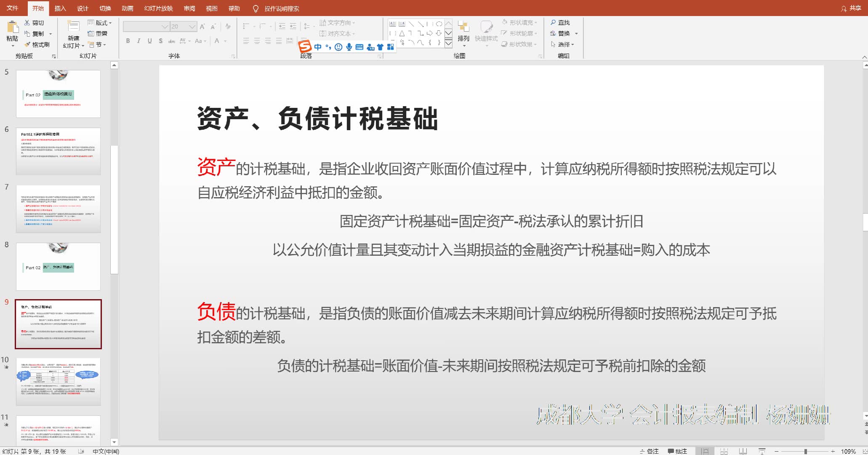Click the zoom slider handle in the status bar
Image resolution: width=868 pixels, height=455 pixels.
(x=805, y=451)
